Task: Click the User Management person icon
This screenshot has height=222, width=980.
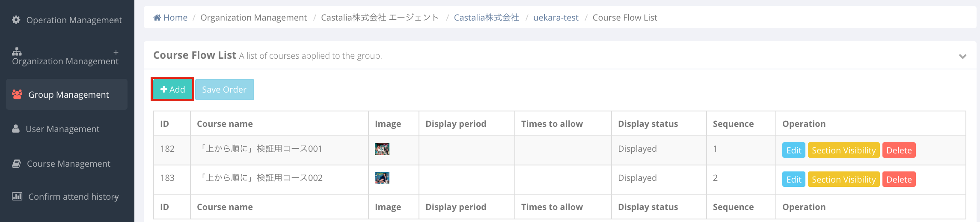Action: (x=16, y=129)
